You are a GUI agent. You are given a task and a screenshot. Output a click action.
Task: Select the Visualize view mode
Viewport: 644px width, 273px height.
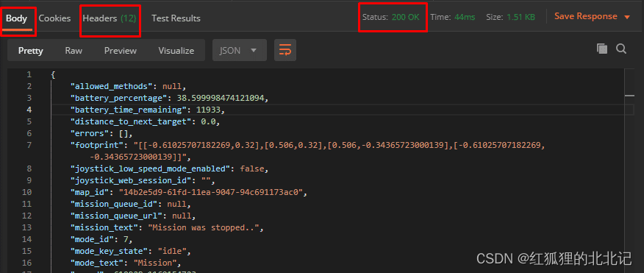pos(176,51)
